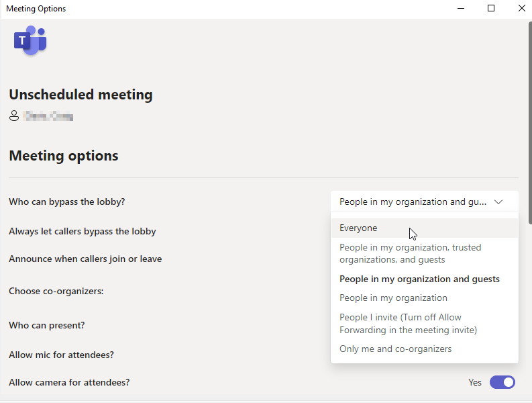Click the Unscheduled meeting title
532x403 pixels.
pos(81,95)
